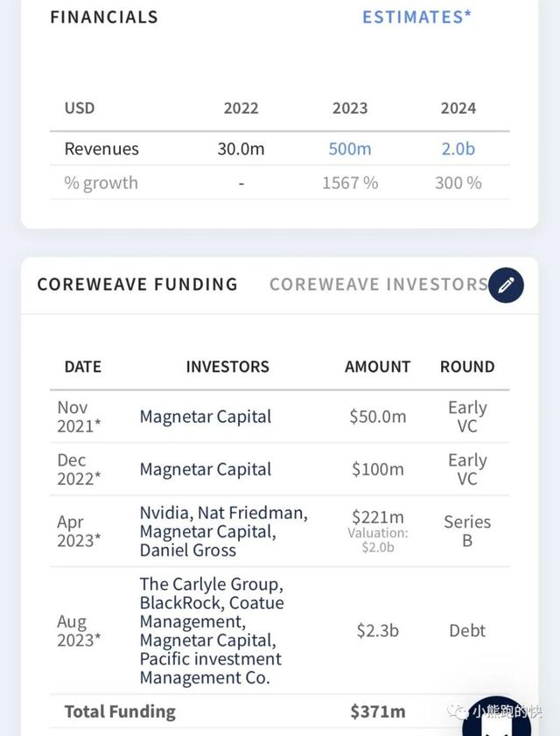Screen dimensions: 560x736
Task: Select Magnetar Capital in Dec 2022 row
Action: pyautogui.click(x=206, y=469)
